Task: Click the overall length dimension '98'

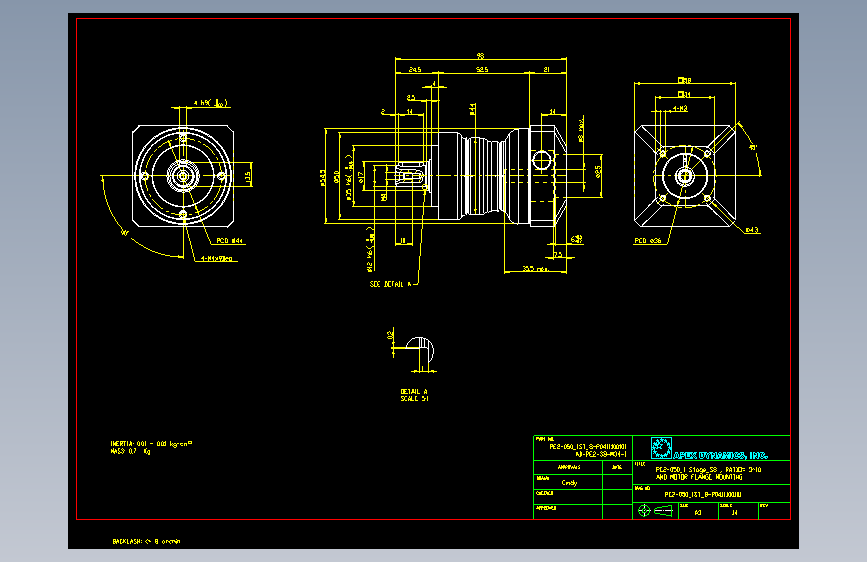Action: (480, 55)
